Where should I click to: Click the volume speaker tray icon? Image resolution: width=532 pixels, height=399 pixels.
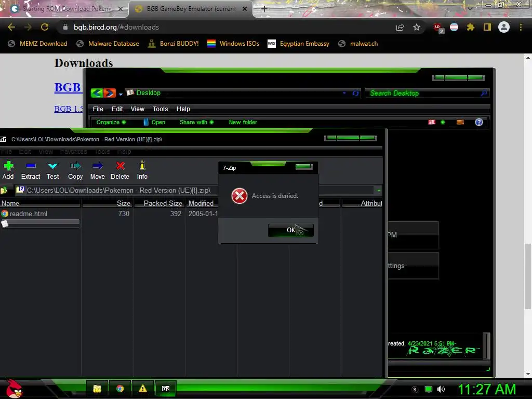[x=441, y=389]
